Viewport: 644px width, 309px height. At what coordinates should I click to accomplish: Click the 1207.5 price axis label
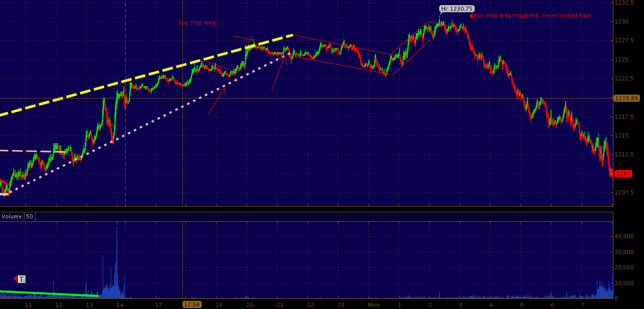coord(624,192)
